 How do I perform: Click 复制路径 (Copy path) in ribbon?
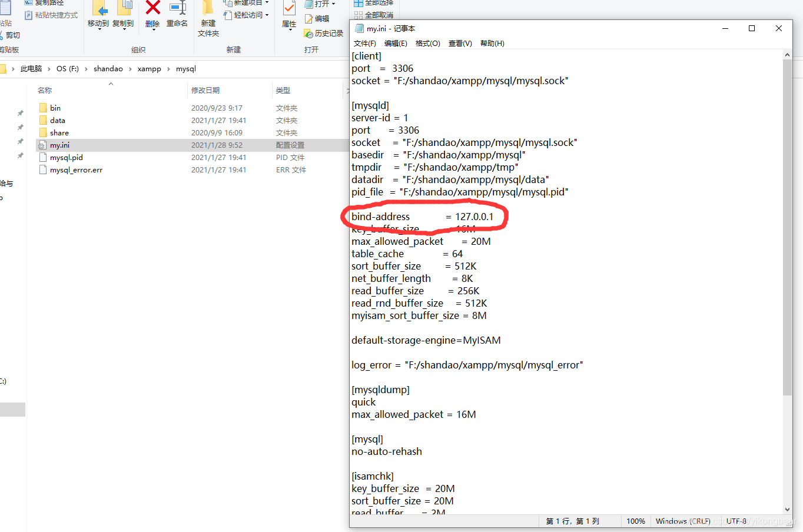(x=44, y=3)
